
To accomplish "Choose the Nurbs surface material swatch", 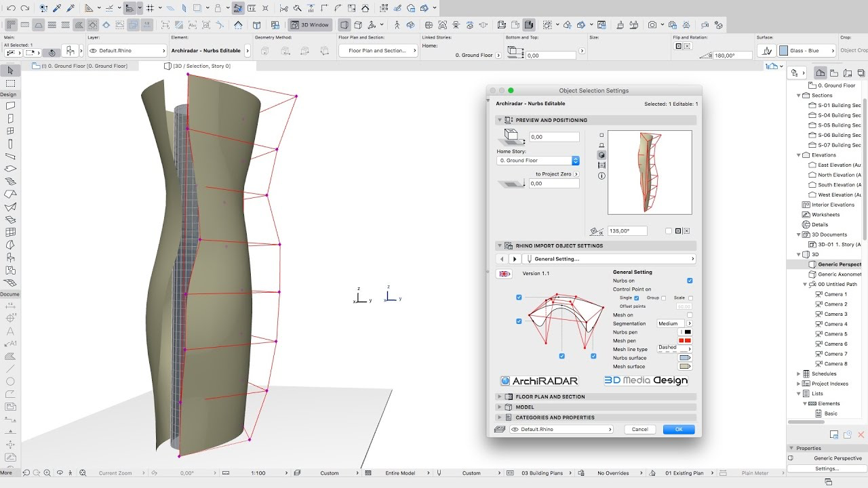I will pos(685,358).
